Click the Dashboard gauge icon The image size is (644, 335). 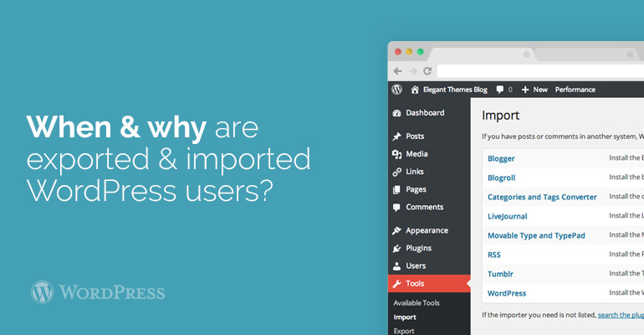396,113
